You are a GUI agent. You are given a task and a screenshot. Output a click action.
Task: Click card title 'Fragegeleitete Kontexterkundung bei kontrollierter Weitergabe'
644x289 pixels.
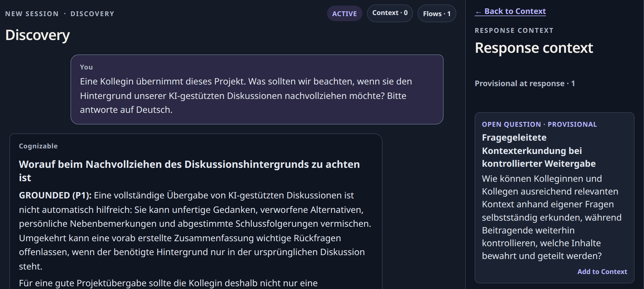(x=539, y=151)
